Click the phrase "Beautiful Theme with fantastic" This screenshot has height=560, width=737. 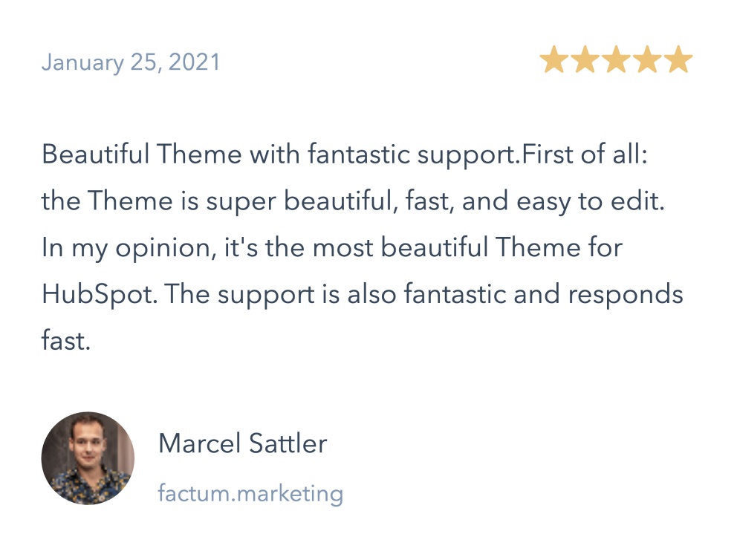[226, 154]
